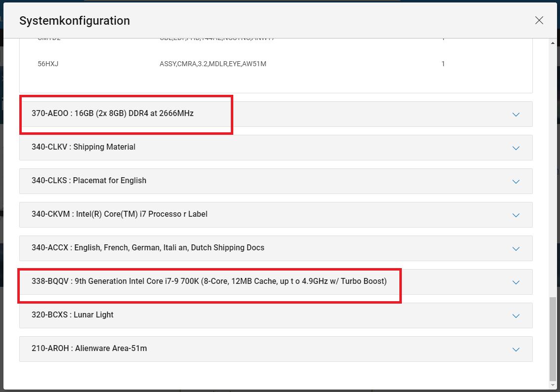Click '340-CLKV : Shipping Material' row text
Screen dimensions: 560x392
point(84,147)
